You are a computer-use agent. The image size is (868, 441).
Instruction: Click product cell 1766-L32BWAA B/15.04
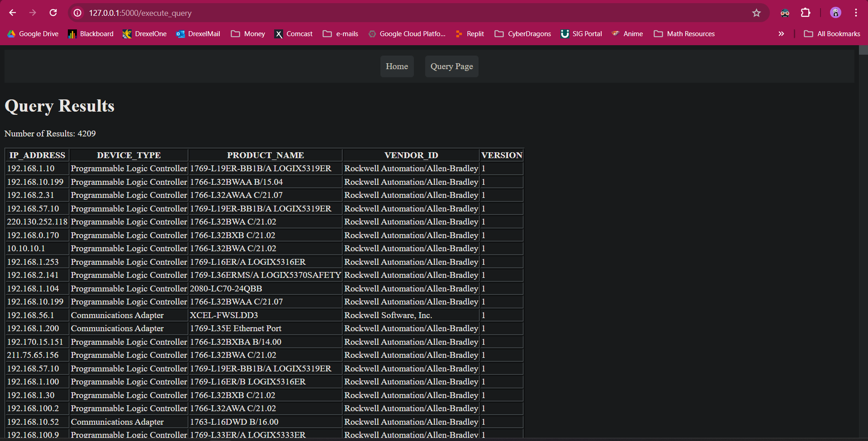(266, 182)
